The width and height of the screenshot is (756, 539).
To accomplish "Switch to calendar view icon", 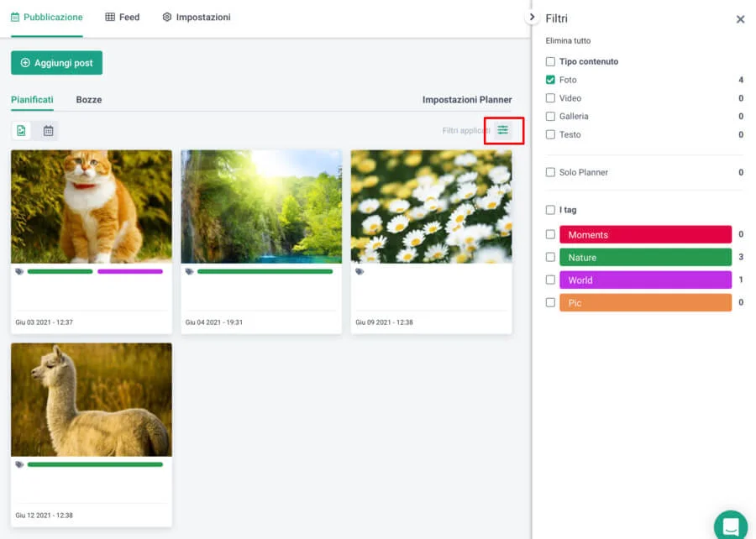I will click(x=48, y=131).
